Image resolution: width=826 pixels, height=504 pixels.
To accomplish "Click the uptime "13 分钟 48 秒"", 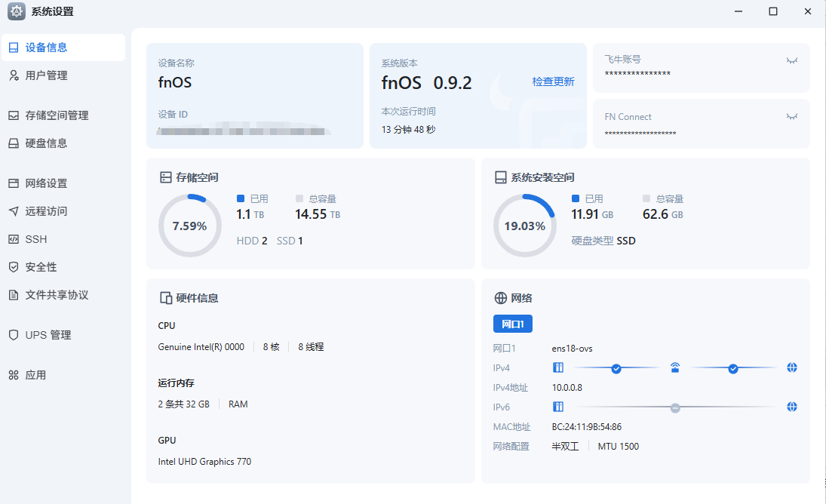I will coord(408,130).
